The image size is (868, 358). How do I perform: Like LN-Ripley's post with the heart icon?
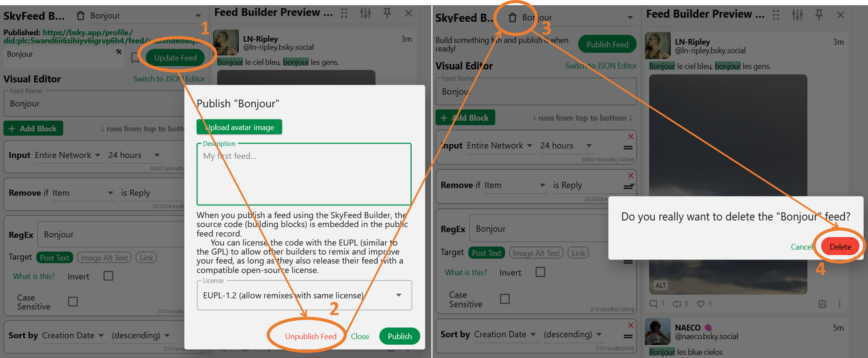click(700, 304)
